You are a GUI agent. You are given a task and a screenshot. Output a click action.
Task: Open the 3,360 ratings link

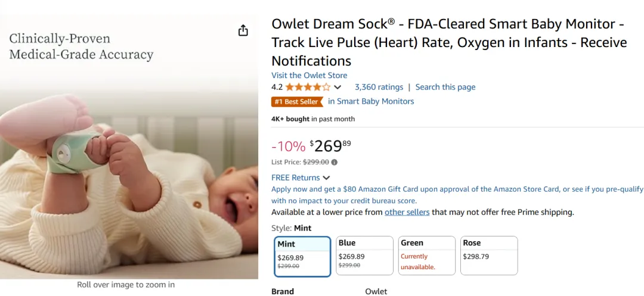[x=379, y=87]
